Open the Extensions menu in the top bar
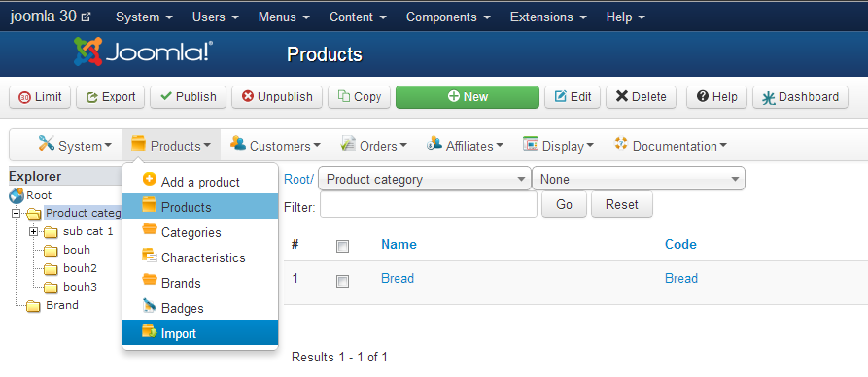 pos(548,17)
